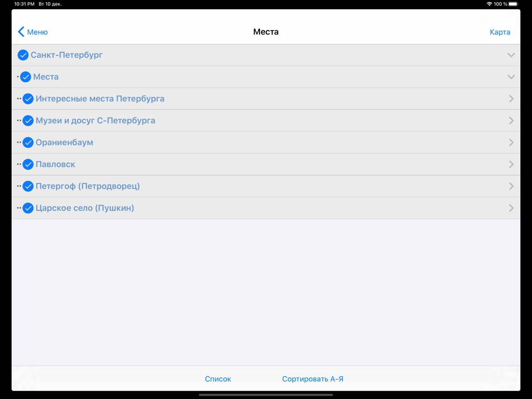Tap the 10:31 PM clock
Viewport: 532px width, 399px height.
point(24,4)
